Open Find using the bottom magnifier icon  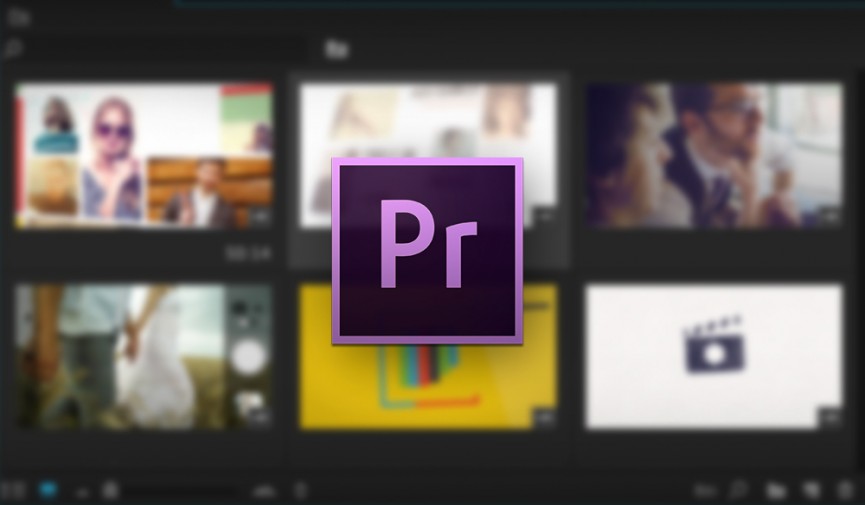tap(738, 490)
